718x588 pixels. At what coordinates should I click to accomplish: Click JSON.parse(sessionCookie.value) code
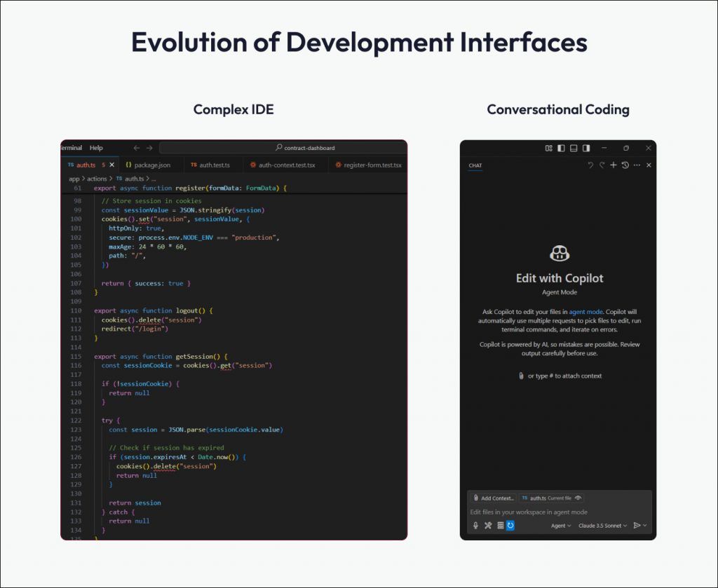(x=226, y=430)
